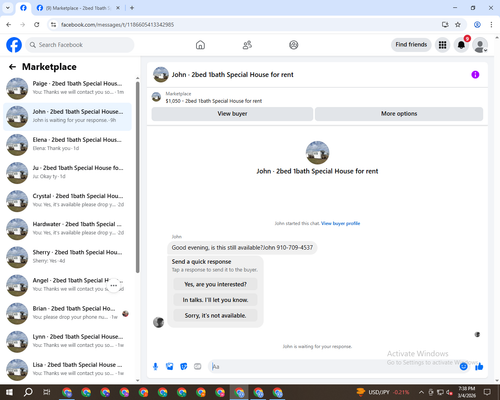Open the account profile avatar menu
The height and width of the screenshot is (400, 500).
[x=480, y=45]
